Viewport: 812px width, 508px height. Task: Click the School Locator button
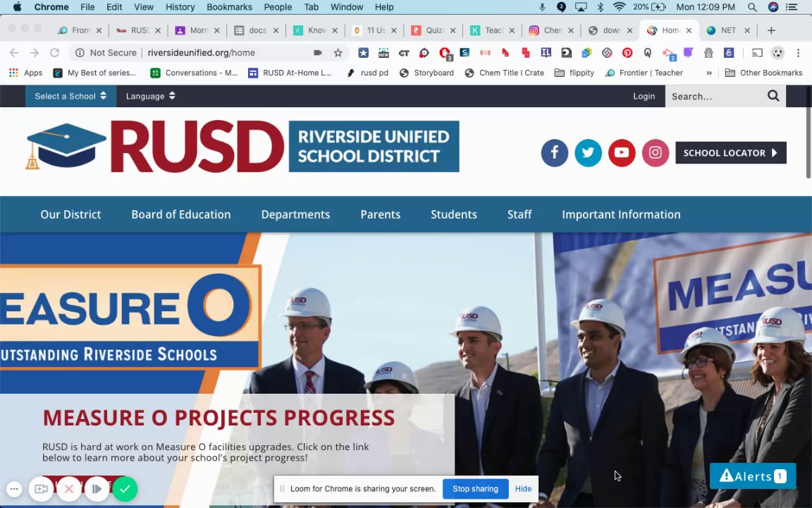731,153
